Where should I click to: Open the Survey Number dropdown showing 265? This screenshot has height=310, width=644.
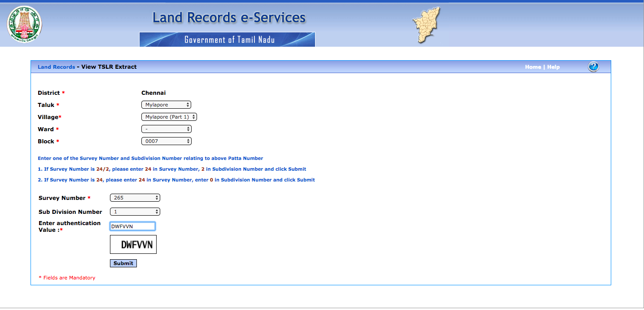135,198
